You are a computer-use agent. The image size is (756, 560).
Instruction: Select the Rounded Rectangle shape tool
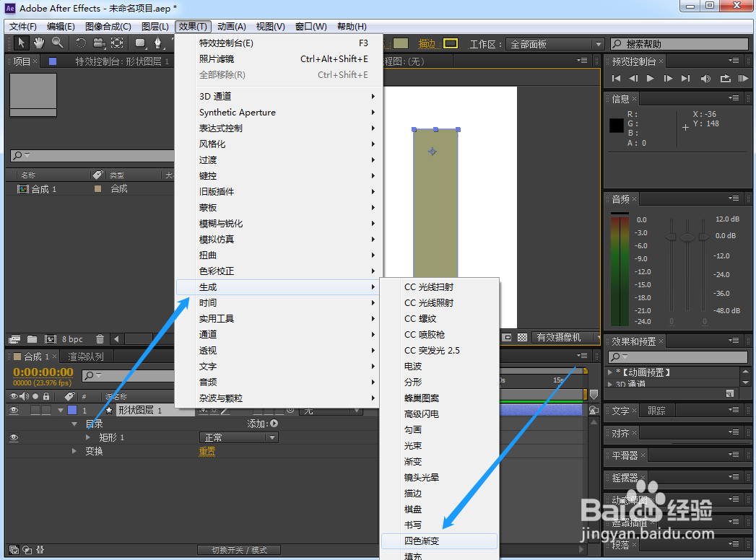click(x=140, y=43)
